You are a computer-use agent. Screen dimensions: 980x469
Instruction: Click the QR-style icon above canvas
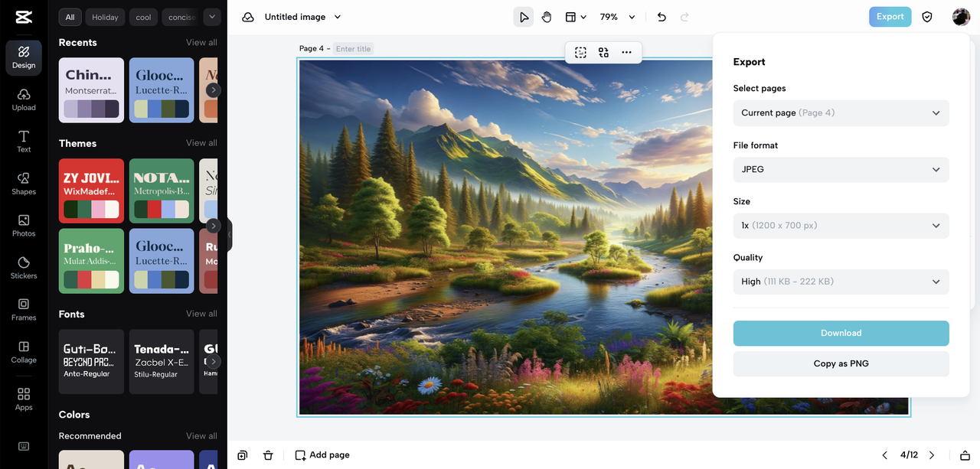pyautogui.click(x=604, y=52)
